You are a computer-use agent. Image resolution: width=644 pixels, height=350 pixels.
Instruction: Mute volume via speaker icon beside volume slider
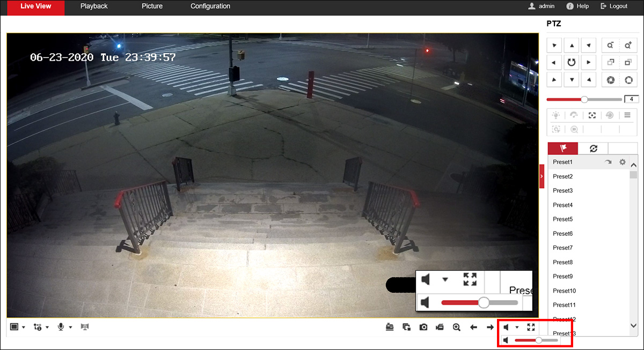click(x=506, y=340)
